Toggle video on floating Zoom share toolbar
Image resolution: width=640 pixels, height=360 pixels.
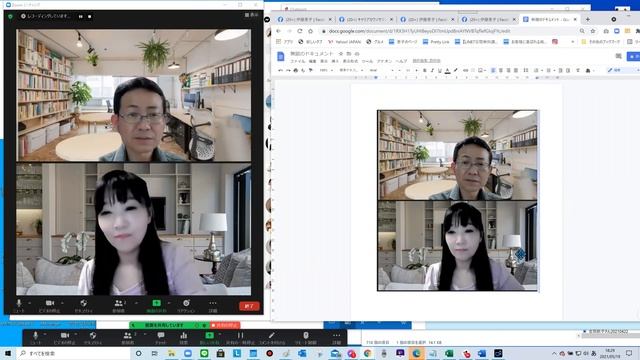(x=64, y=338)
